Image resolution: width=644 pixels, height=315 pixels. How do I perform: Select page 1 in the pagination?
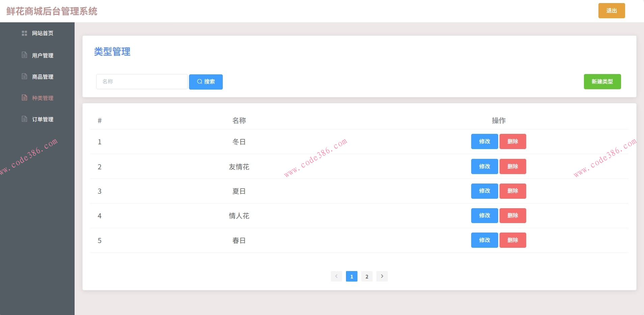(x=352, y=276)
